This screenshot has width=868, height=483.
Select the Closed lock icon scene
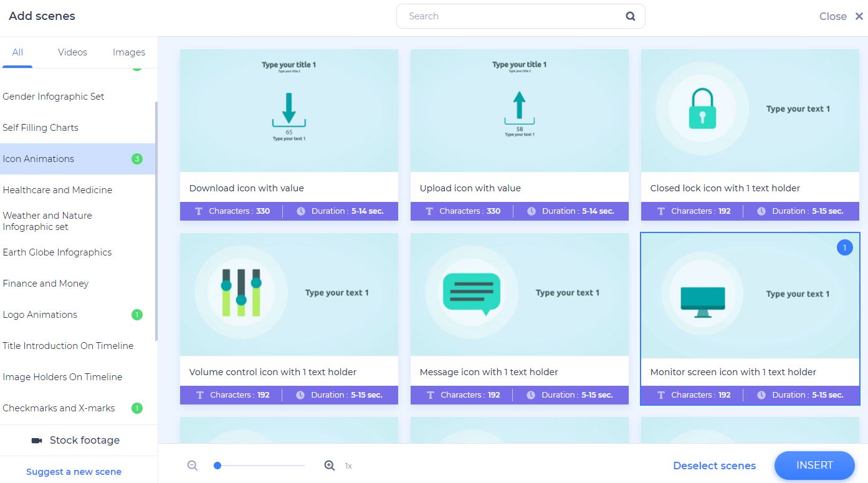750,110
